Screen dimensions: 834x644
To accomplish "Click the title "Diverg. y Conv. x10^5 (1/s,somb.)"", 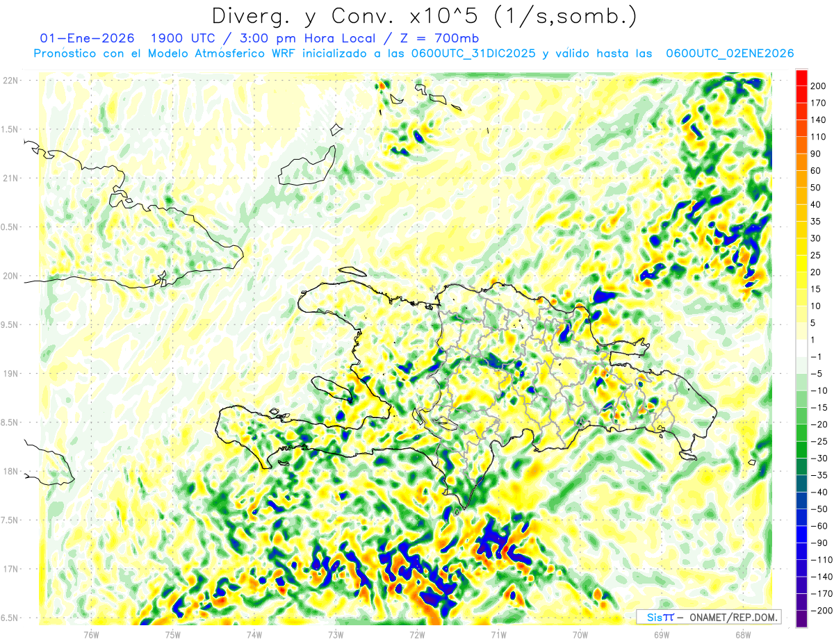I will click(x=423, y=16).
